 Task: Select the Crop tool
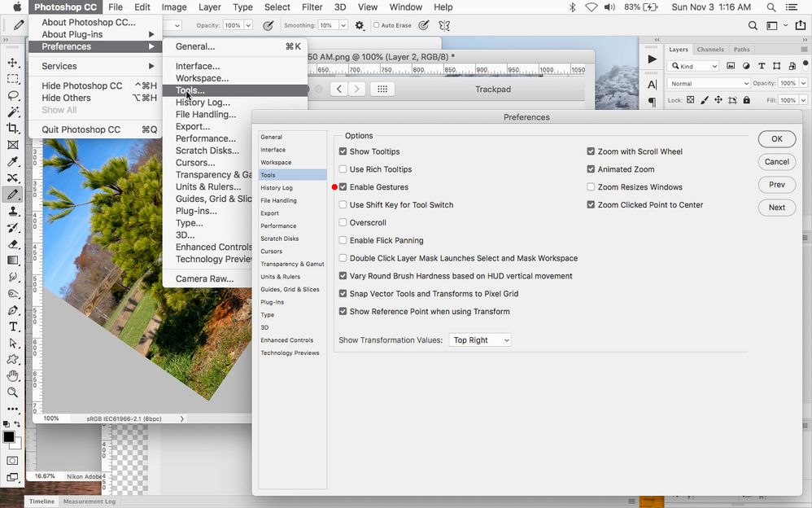point(12,128)
